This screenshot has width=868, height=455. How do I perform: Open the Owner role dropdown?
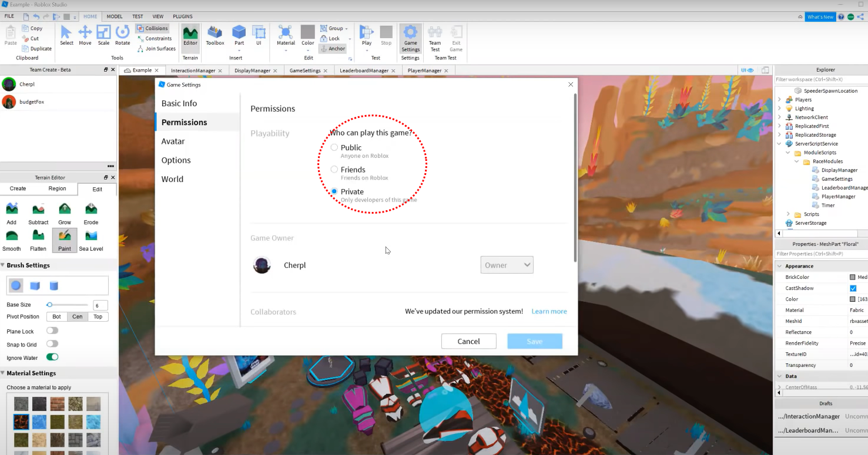click(x=507, y=265)
